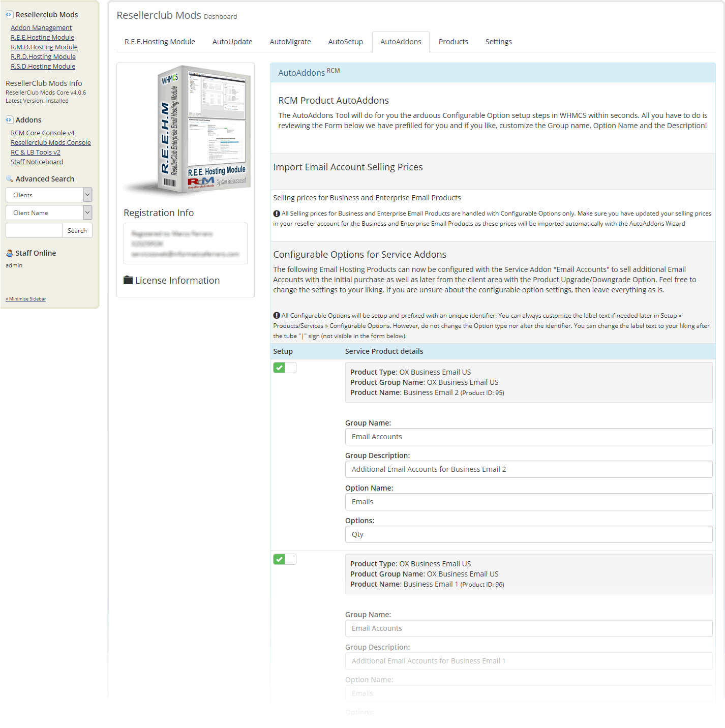725x728 pixels.
Task: Click Group Name field for Business Email 2
Action: (x=529, y=437)
